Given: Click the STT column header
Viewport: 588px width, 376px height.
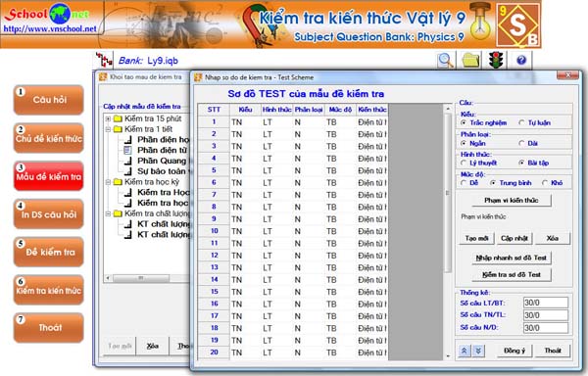Looking at the screenshot, I should coord(214,110).
